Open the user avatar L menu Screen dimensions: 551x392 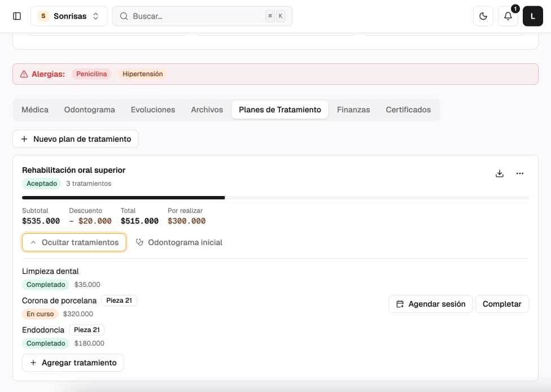click(x=533, y=16)
